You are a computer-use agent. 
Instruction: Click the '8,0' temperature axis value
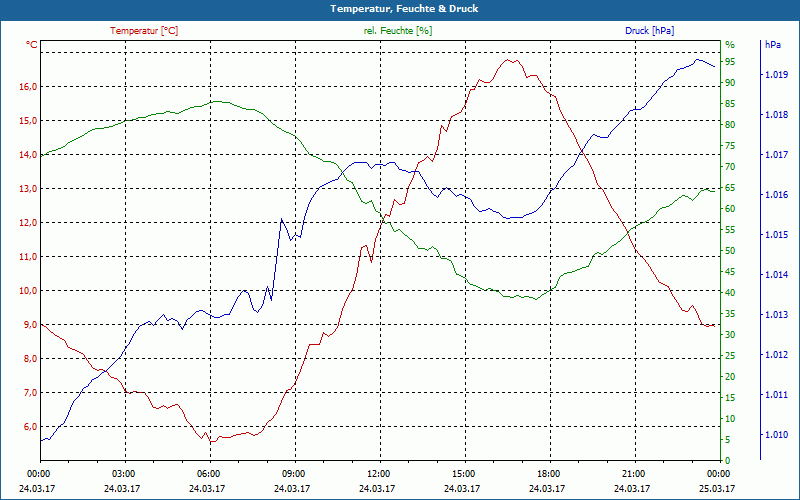31,359
